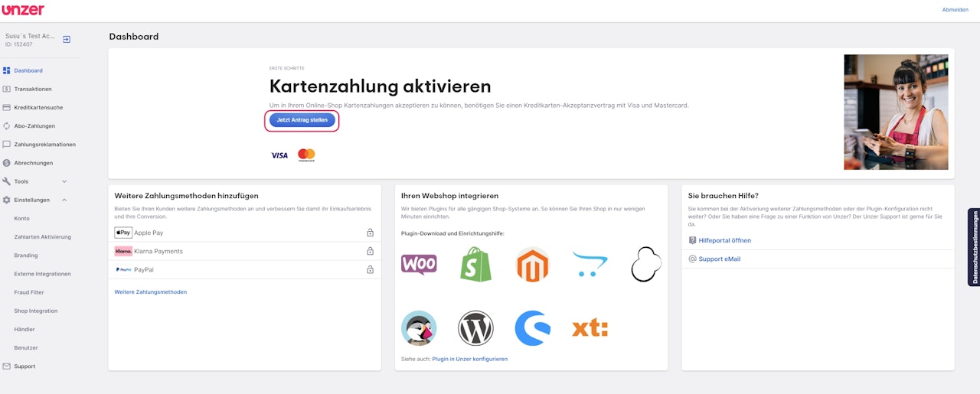Viewport: 980px width, 394px height.
Task: Click the PrestaShop plugin icon
Action: tap(419, 328)
